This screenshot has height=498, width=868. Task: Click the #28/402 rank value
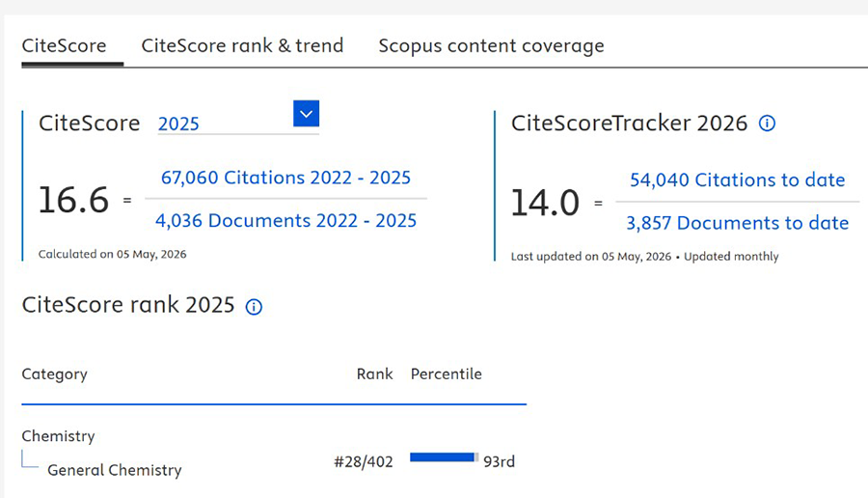tap(364, 461)
